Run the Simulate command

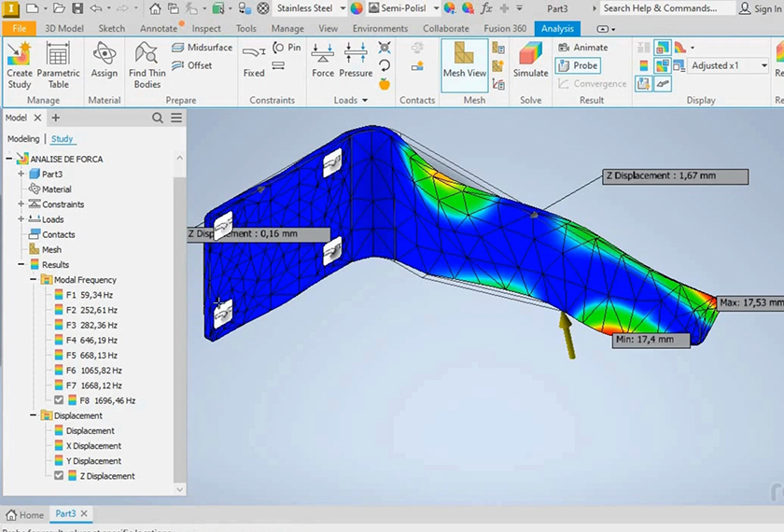[x=530, y=62]
